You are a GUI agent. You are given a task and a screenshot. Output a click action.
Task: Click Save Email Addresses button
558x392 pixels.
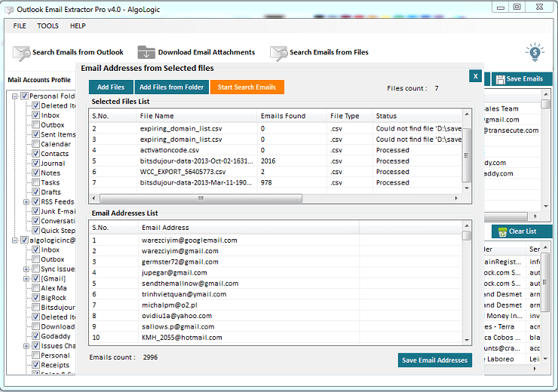[x=435, y=360]
